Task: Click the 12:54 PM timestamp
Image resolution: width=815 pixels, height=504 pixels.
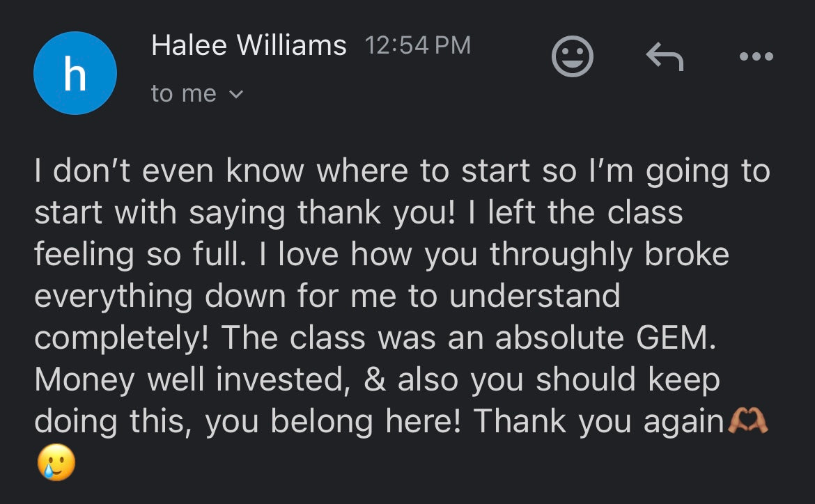Action: pyautogui.click(x=417, y=46)
